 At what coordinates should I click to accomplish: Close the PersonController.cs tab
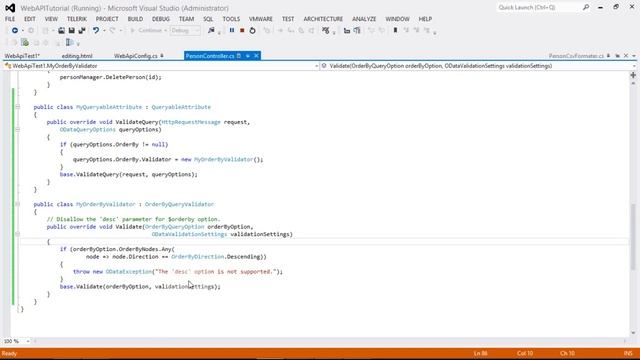(x=256, y=56)
